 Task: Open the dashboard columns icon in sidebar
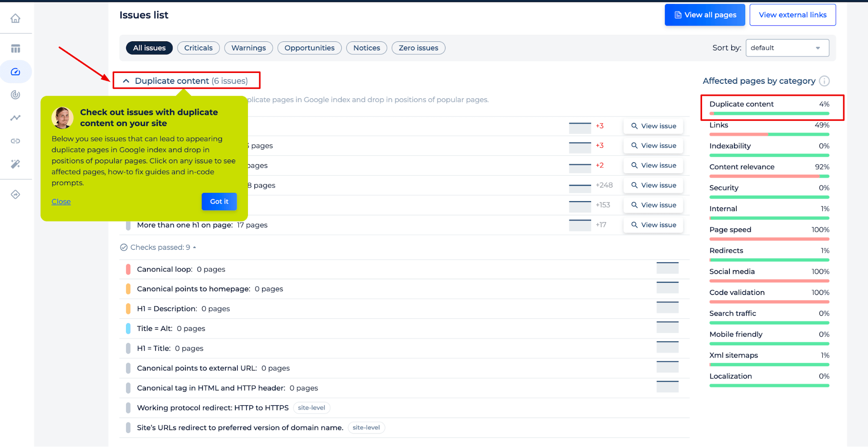tap(16, 49)
